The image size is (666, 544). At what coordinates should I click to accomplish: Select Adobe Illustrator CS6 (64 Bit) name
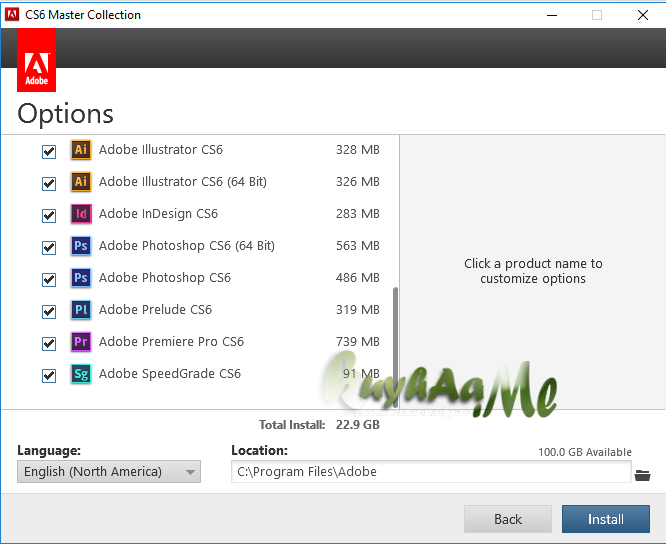pyautogui.click(x=183, y=182)
